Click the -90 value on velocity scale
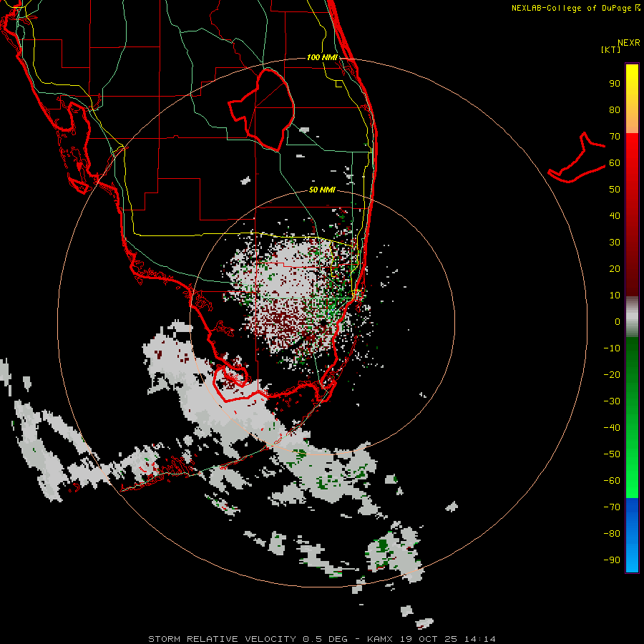 pyautogui.click(x=612, y=560)
